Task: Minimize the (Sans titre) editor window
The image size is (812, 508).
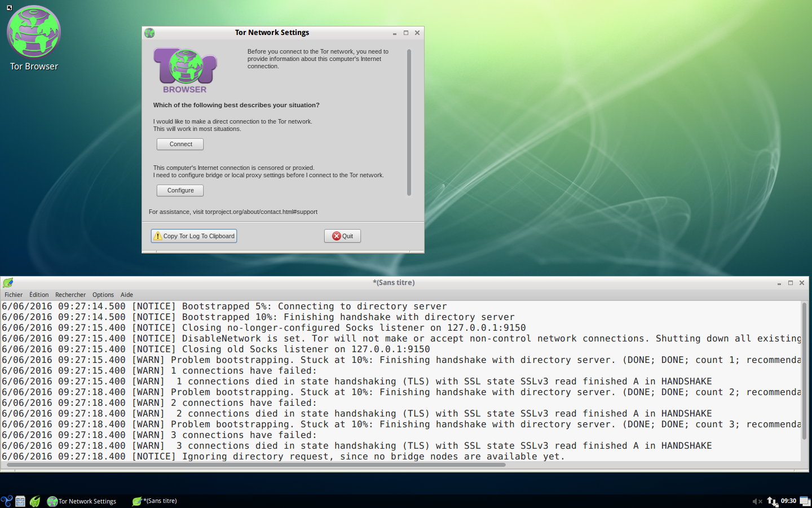Action: coord(779,283)
